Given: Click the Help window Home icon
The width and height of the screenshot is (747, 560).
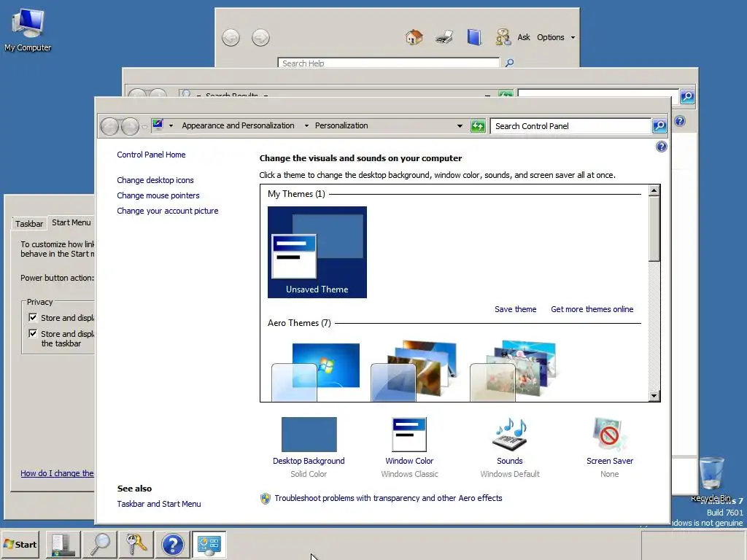Looking at the screenshot, I should 414,37.
